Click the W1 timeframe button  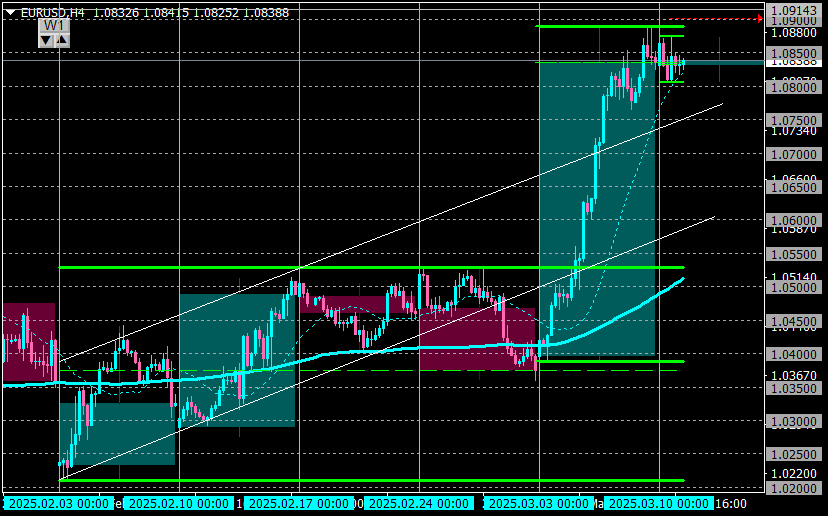coord(54,25)
